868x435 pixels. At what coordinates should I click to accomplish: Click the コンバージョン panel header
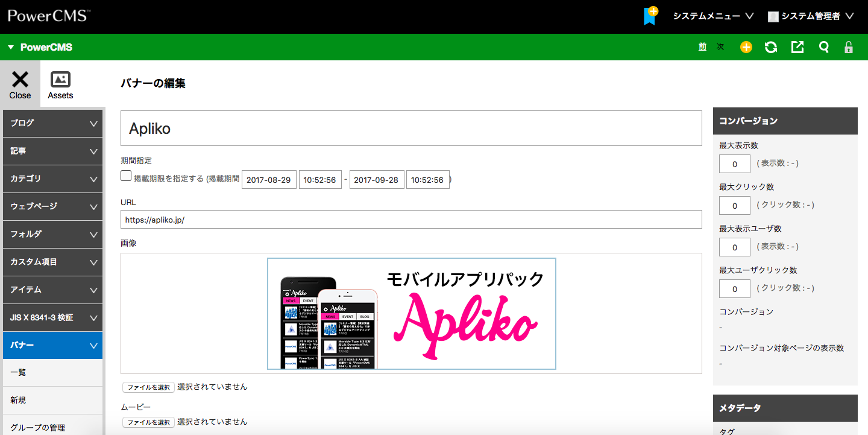tap(785, 121)
